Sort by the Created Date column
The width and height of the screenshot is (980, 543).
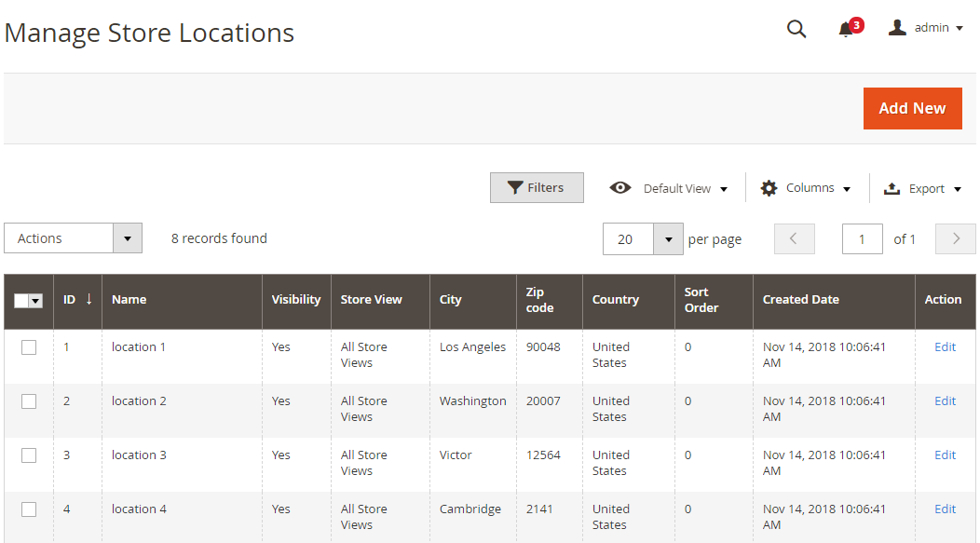pyautogui.click(x=800, y=300)
